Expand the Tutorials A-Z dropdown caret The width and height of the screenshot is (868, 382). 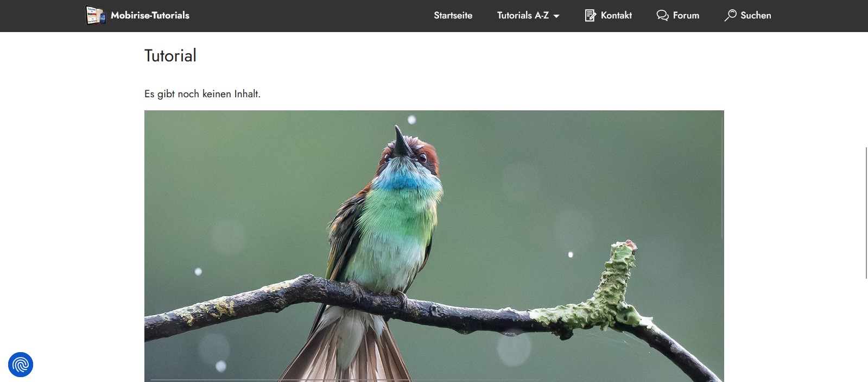(556, 16)
